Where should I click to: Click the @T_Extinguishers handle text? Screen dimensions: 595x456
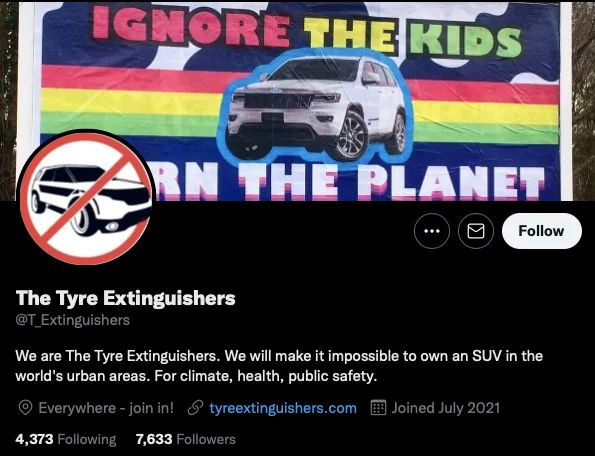72,320
